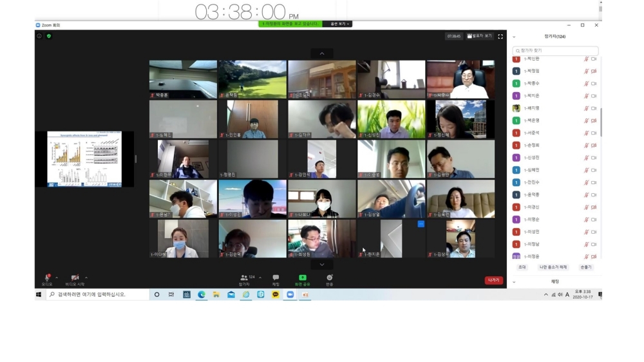Open audio options arrow next to microphone
This screenshot has width=644, height=362.
(x=57, y=278)
